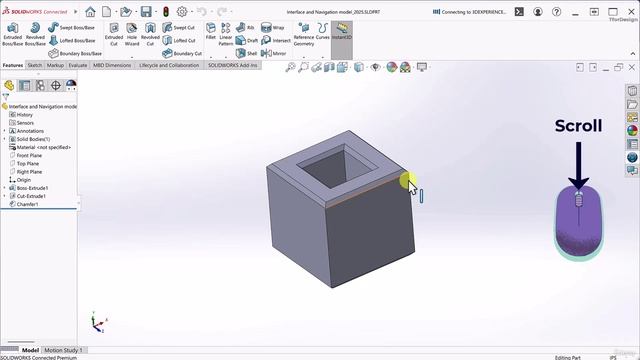Open the ConfigurationManager tab
640x360 pixels.
40,85
